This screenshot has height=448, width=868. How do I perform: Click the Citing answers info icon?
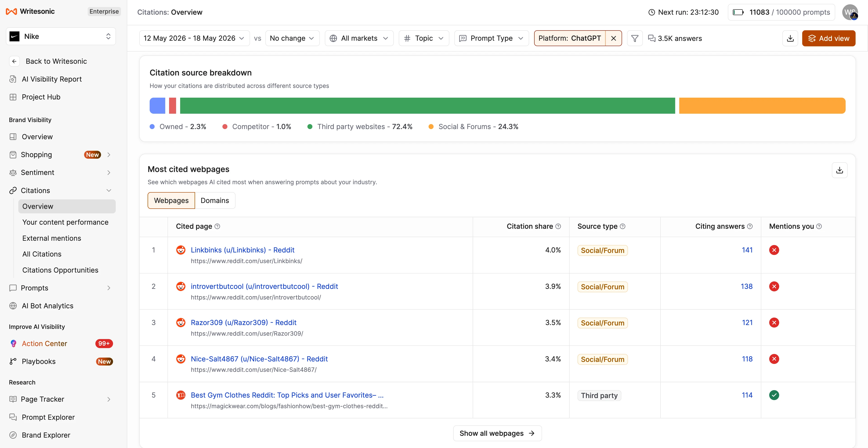pyautogui.click(x=750, y=226)
